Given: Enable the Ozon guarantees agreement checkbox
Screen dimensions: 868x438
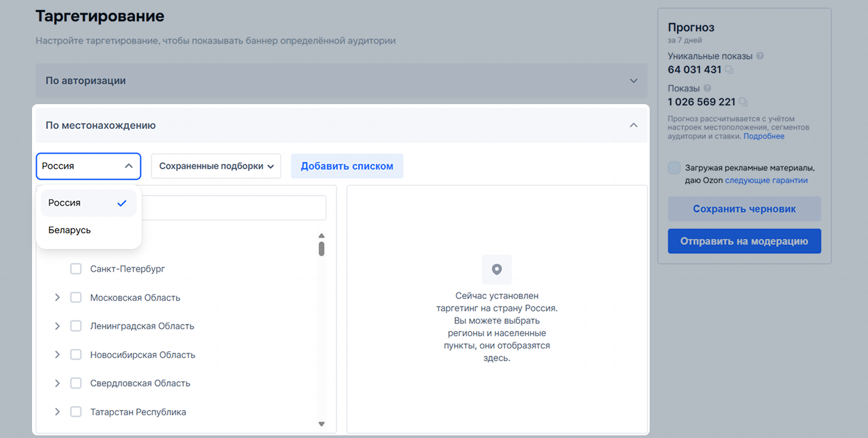Looking at the screenshot, I should point(674,168).
